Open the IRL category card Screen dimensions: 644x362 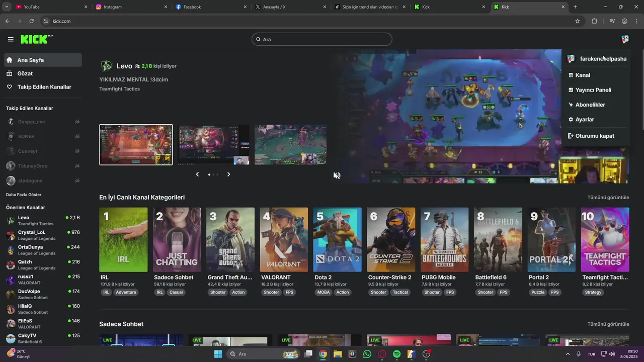[x=123, y=240]
